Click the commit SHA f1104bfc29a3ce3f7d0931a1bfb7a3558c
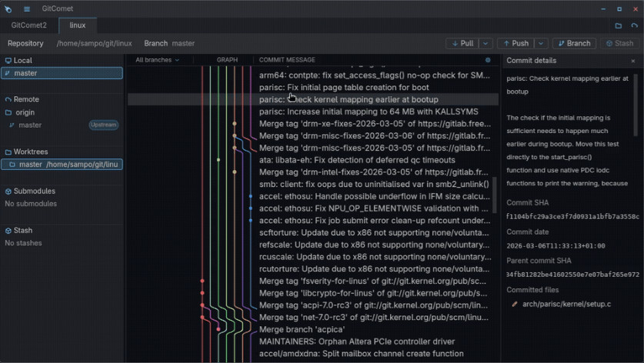Image resolution: width=644 pixels, height=363 pixels. pyautogui.click(x=572, y=216)
